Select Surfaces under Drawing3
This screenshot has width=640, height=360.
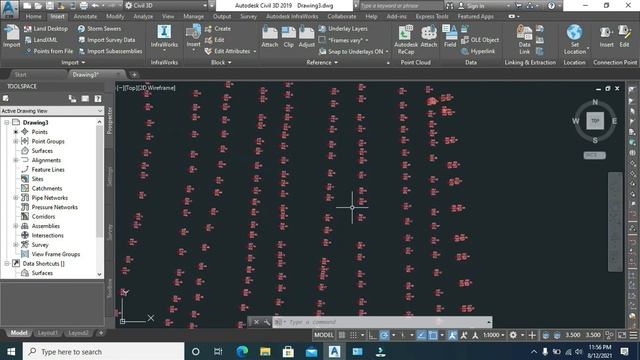42,151
